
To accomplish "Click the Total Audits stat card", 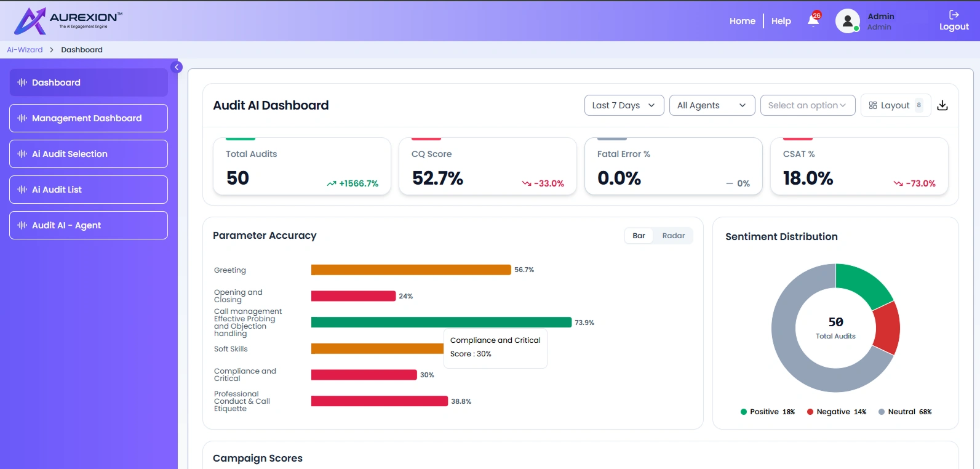I will coord(302,166).
